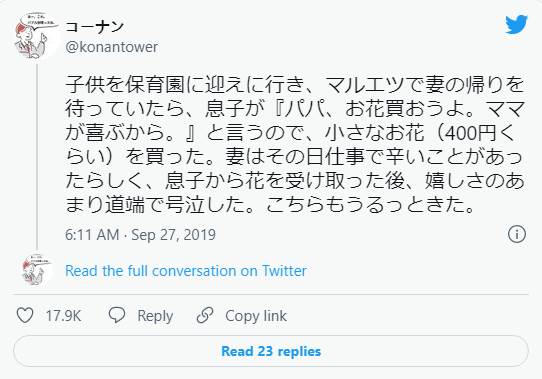Like the tweet with heart icon
This screenshot has width=542, height=379.
coord(25,315)
